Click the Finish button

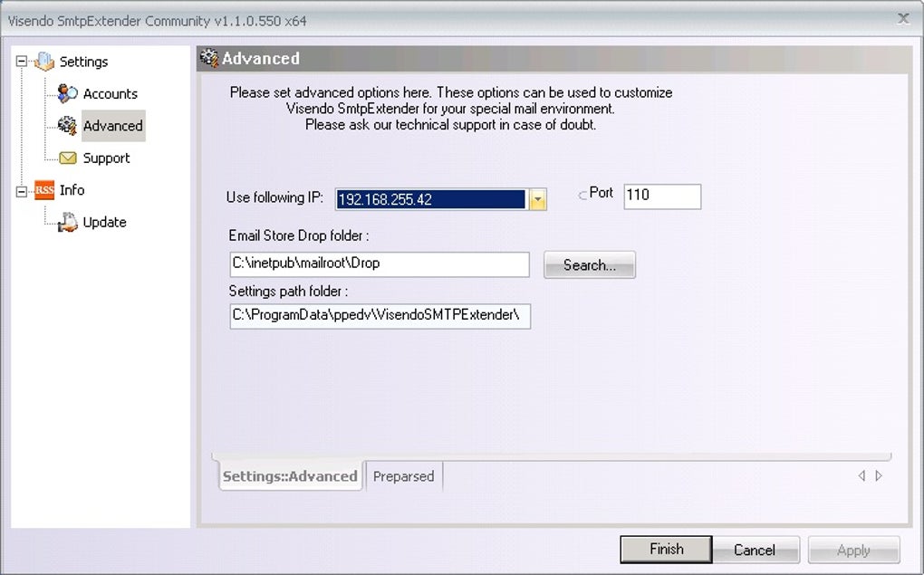[x=666, y=549]
